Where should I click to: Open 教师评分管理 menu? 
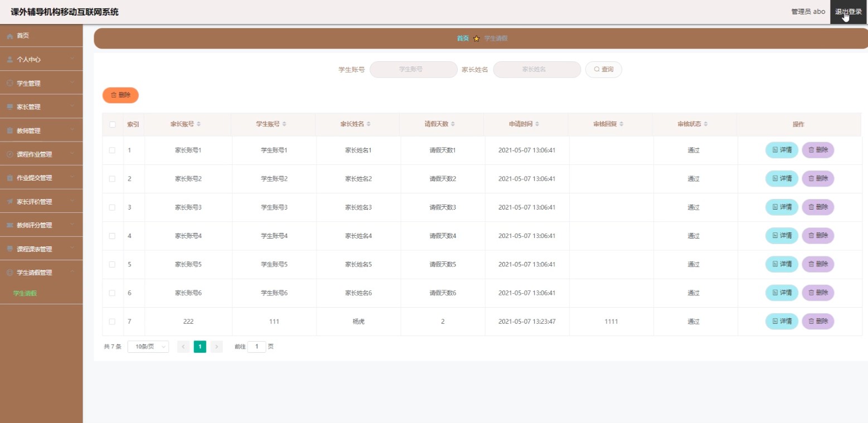click(41, 225)
